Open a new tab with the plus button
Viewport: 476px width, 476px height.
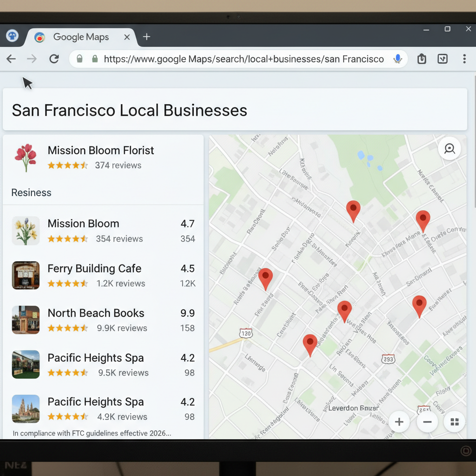pos(146,37)
